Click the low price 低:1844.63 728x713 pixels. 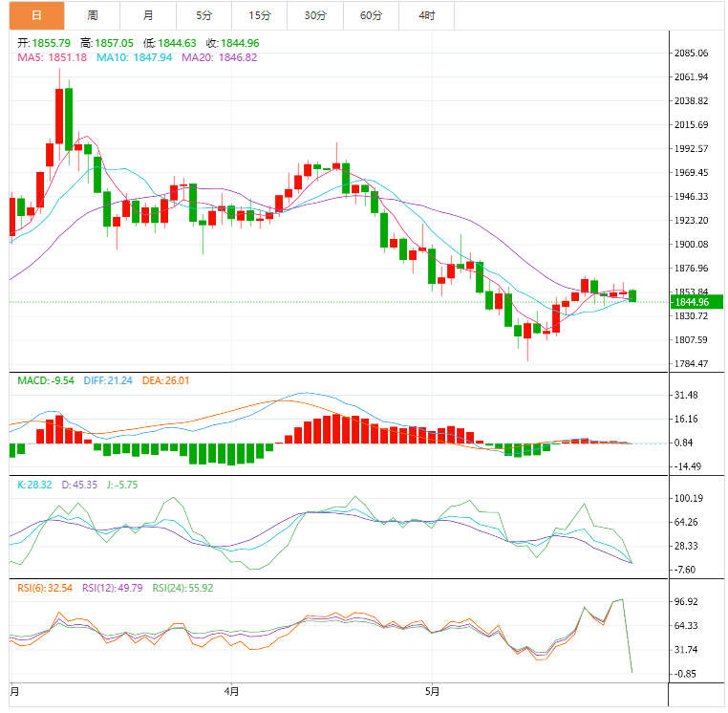click(169, 43)
